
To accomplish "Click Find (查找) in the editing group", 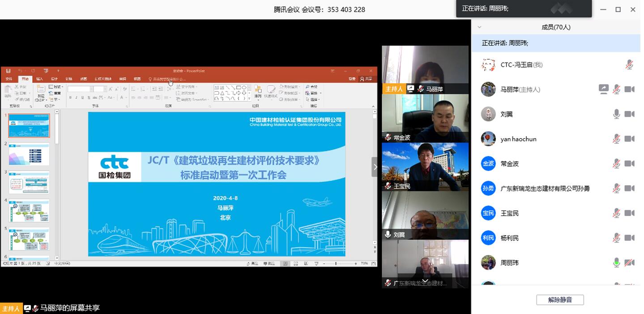I will point(311,87).
